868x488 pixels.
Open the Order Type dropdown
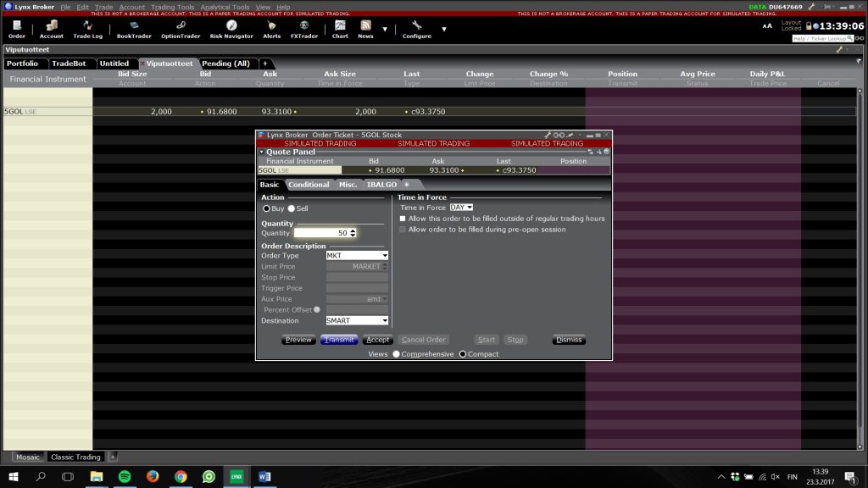tap(357, 256)
